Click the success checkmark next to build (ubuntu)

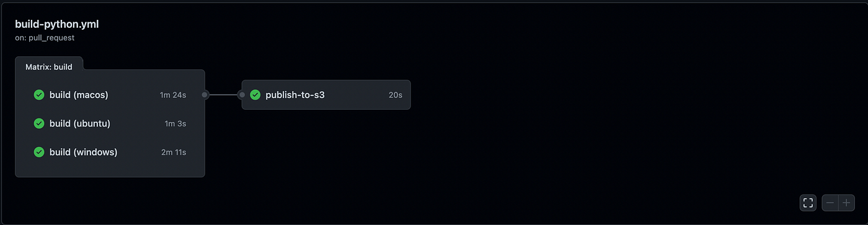[39, 123]
